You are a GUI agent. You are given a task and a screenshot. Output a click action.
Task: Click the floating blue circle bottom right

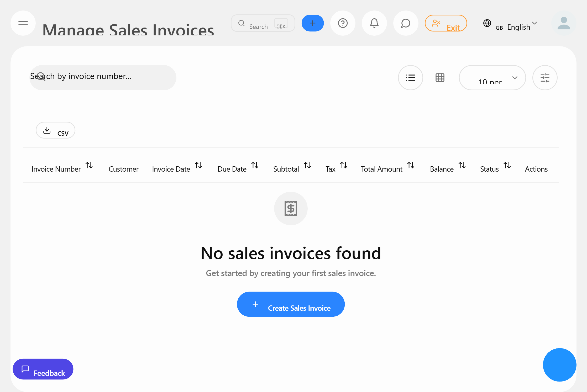[x=559, y=365]
